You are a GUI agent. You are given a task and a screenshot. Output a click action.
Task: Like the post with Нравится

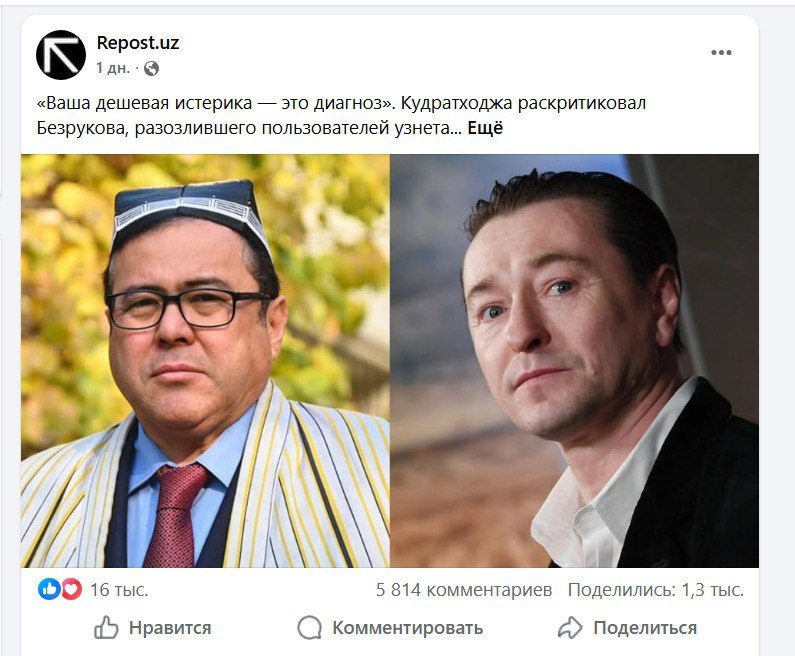pyautogui.click(x=153, y=628)
